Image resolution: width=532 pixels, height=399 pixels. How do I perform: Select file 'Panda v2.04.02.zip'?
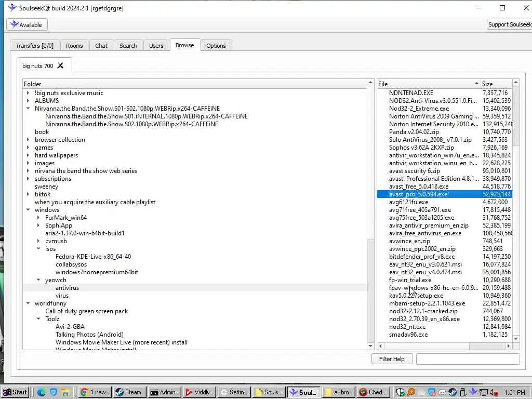point(414,131)
